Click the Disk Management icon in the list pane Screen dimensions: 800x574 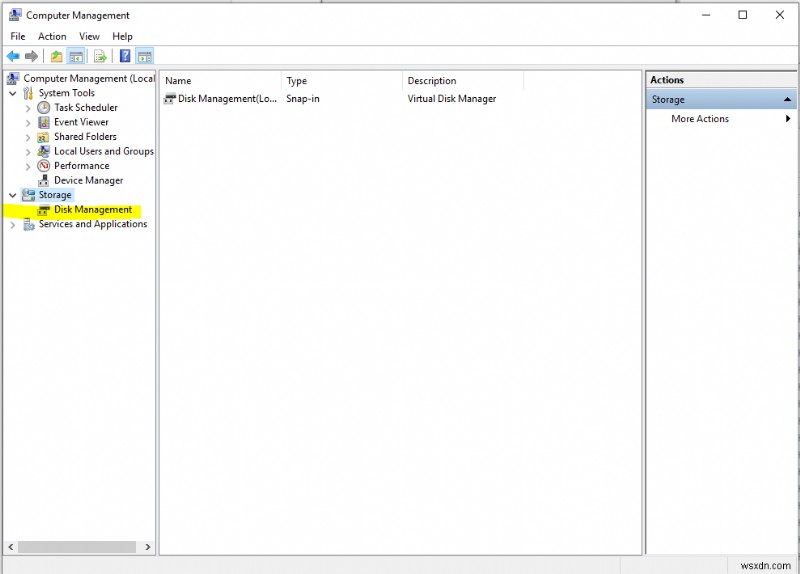click(x=169, y=98)
